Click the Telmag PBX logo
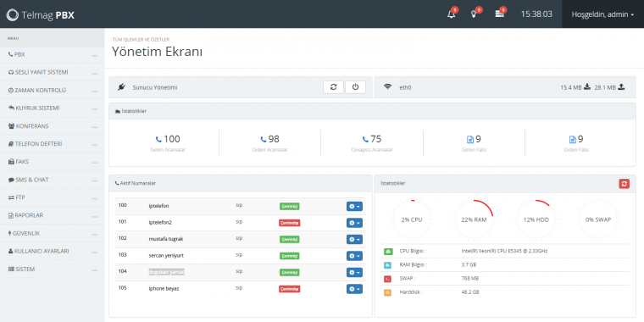Viewport: 644px width, 322px height. pos(41,14)
